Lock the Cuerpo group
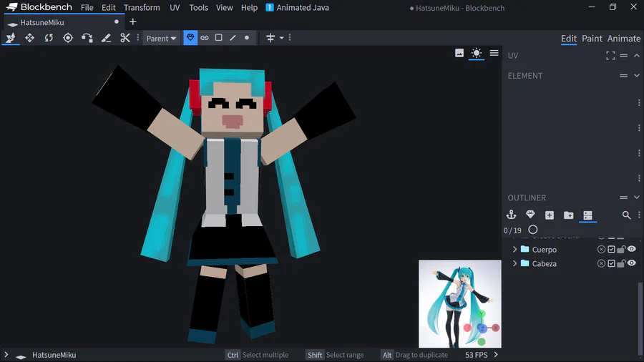 [x=621, y=249]
